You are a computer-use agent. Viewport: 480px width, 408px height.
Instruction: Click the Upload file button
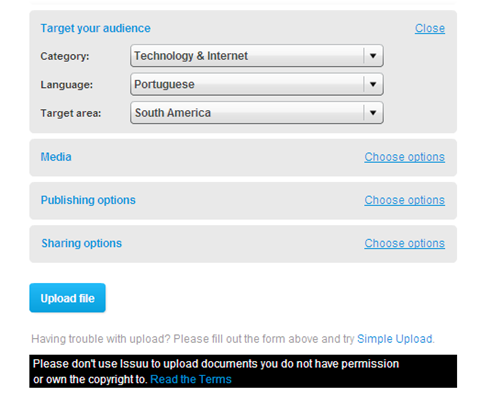click(67, 298)
